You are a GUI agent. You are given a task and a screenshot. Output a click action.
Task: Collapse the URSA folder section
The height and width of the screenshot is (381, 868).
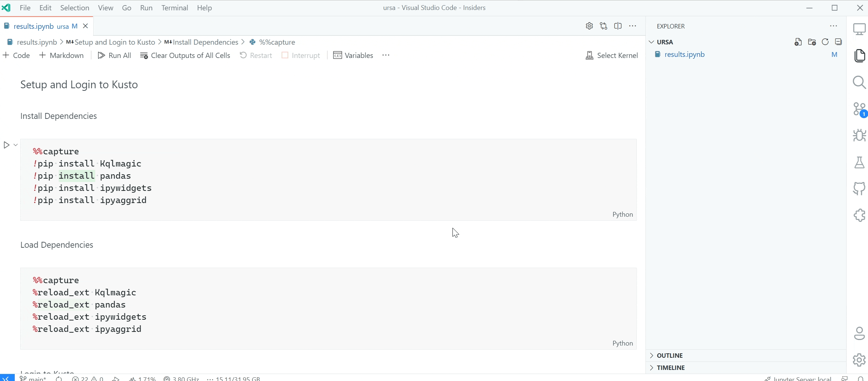pyautogui.click(x=652, y=42)
